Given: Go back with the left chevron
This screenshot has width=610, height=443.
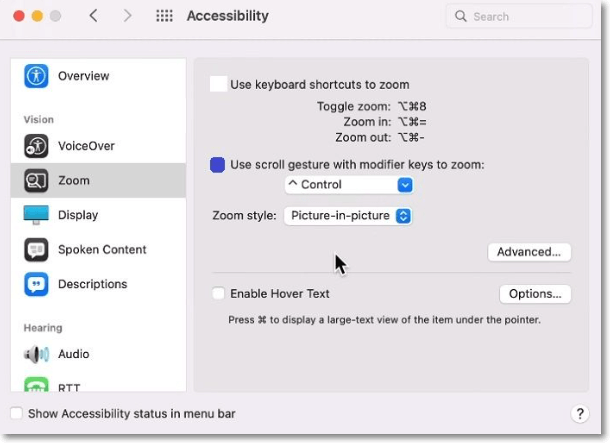Looking at the screenshot, I should pos(93,17).
